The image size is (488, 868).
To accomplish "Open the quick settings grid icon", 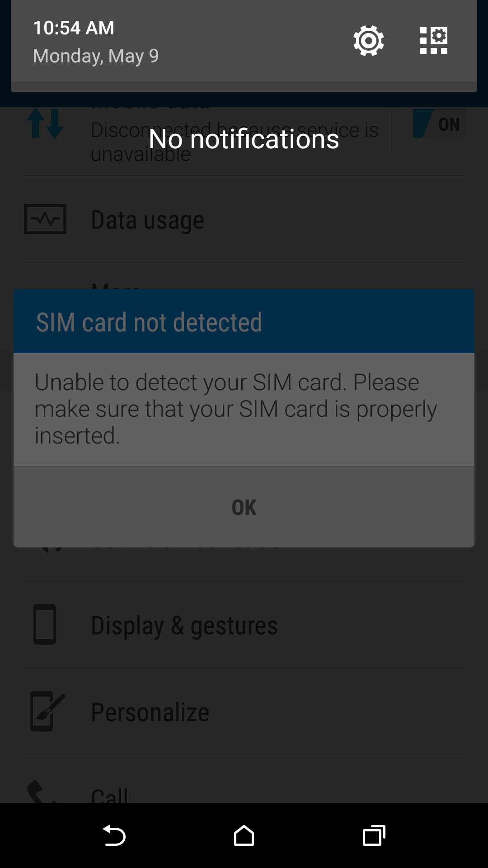I will 433,41.
